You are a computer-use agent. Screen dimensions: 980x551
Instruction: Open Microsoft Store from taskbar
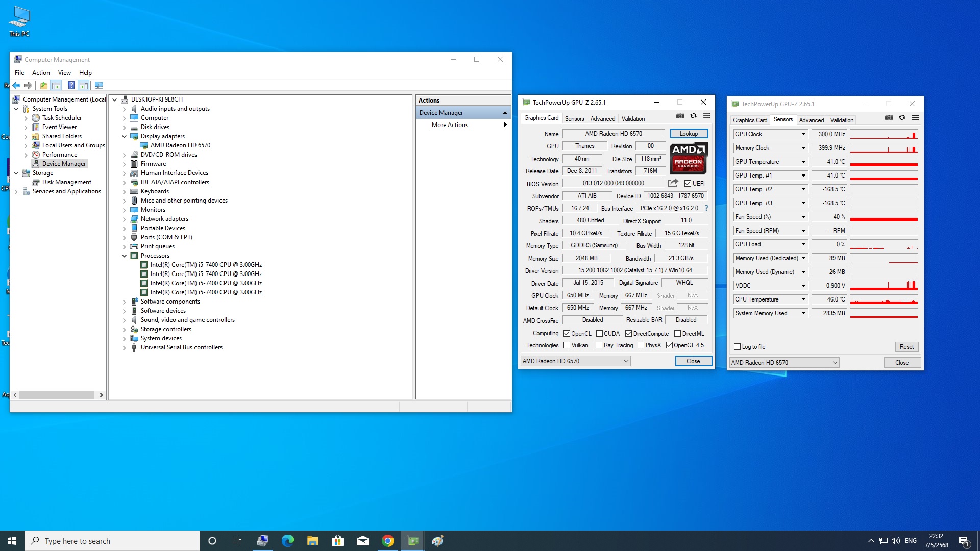click(x=337, y=541)
